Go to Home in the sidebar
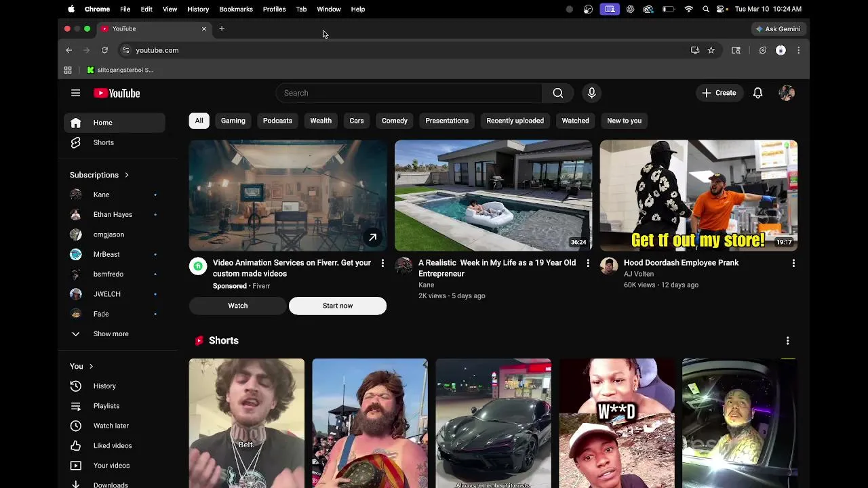This screenshot has height=488, width=868. coord(115,123)
